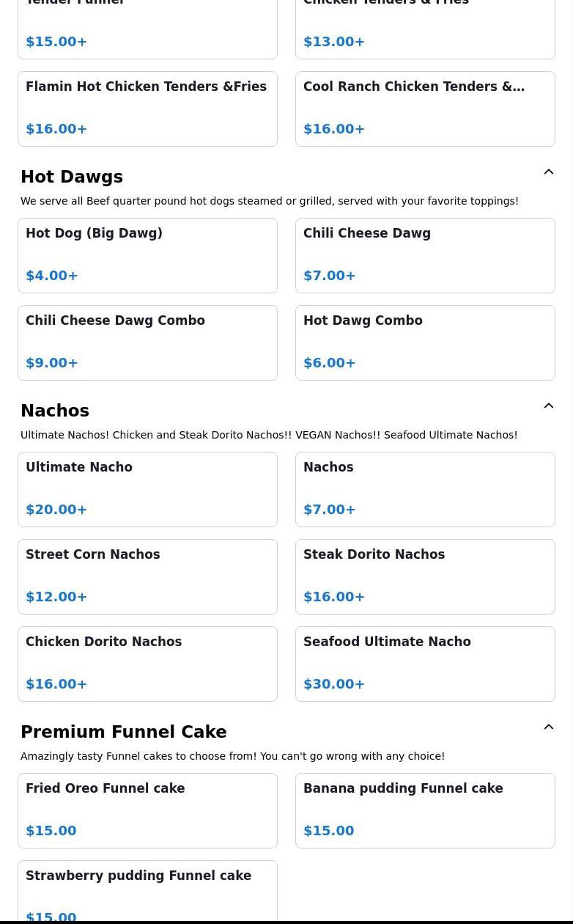573x924 pixels.
Task: Open Cool Ranch Chicken Tenders item
Action: (425, 109)
